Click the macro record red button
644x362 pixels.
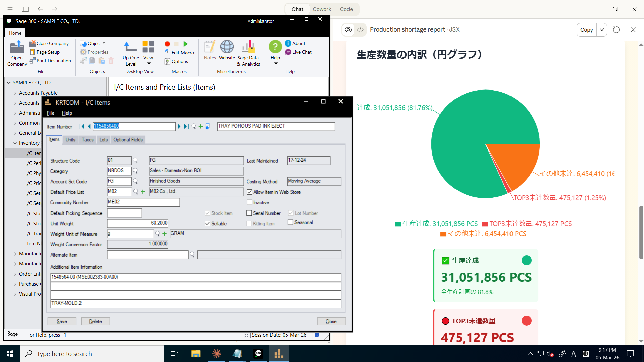pos(167,44)
